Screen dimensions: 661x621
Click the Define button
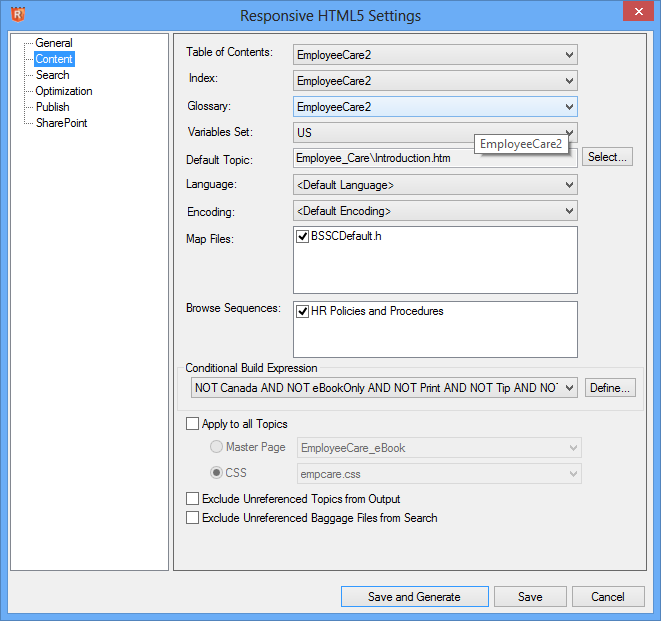coord(610,388)
